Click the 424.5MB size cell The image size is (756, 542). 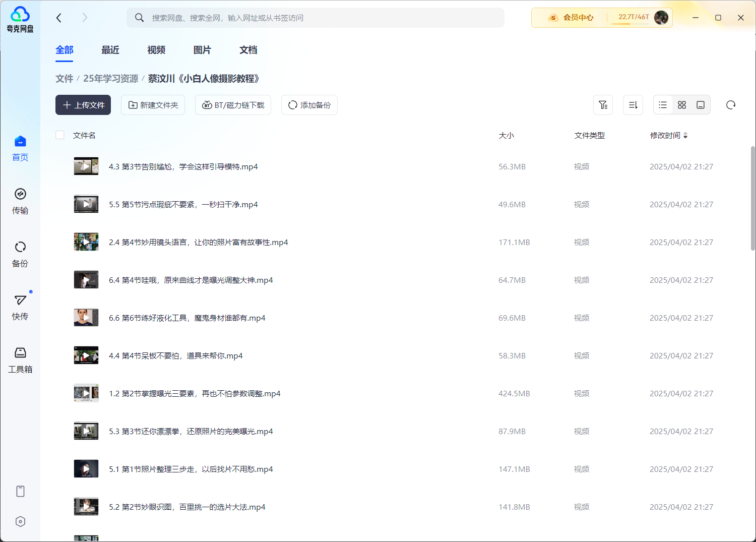tap(514, 394)
